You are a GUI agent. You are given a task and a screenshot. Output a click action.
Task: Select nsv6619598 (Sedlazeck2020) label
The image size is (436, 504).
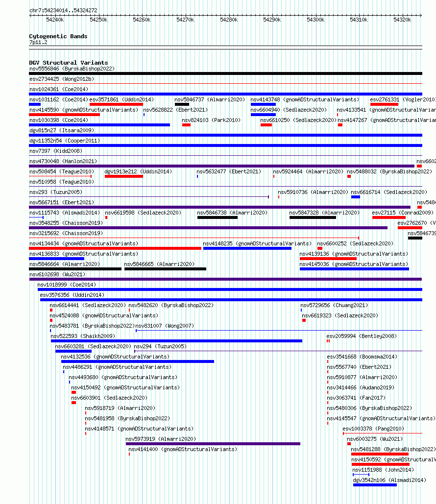click(x=143, y=213)
